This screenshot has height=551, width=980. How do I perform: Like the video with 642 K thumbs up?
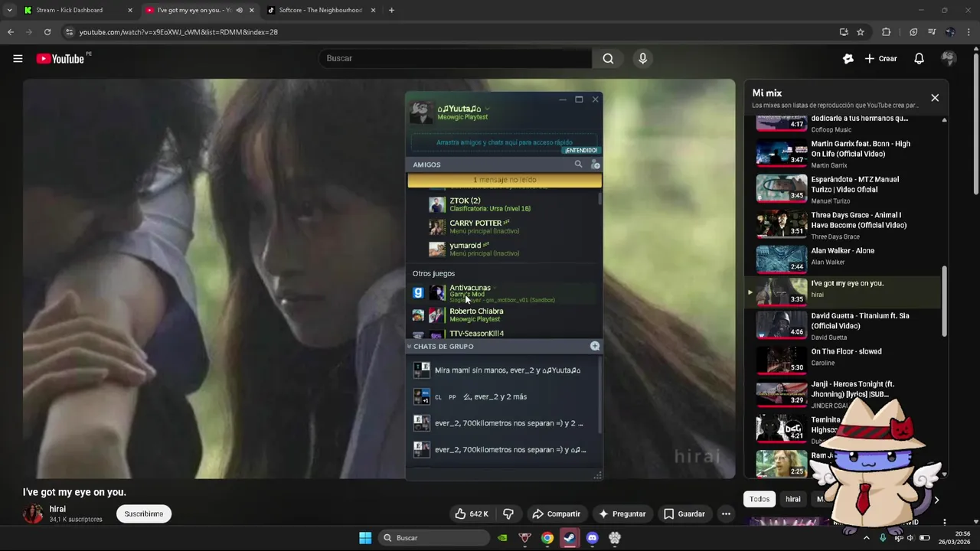coord(472,514)
